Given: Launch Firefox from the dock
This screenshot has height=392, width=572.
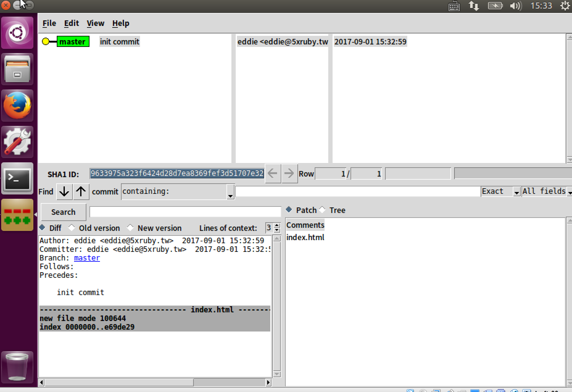Looking at the screenshot, I should (17, 106).
